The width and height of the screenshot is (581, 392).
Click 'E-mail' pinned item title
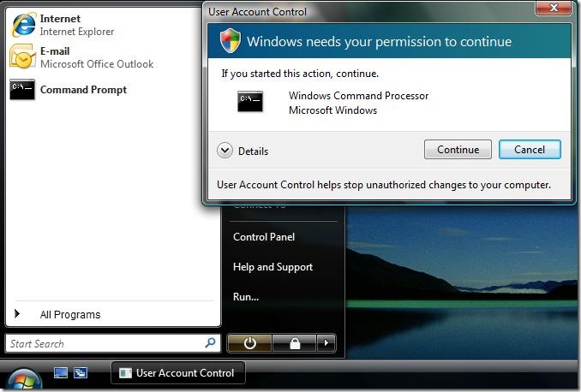pyautogui.click(x=55, y=51)
